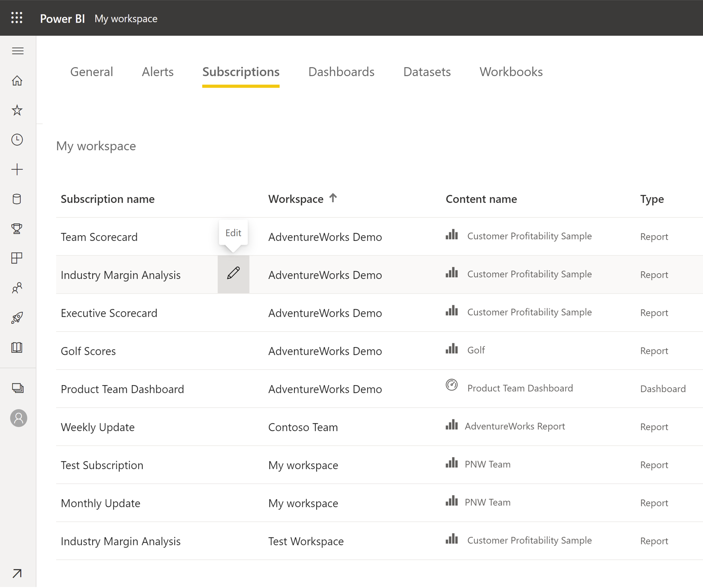The height and width of the screenshot is (588, 703).
Task: Open AdventureWorks Report content link
Action: click(x=515, y=427)
